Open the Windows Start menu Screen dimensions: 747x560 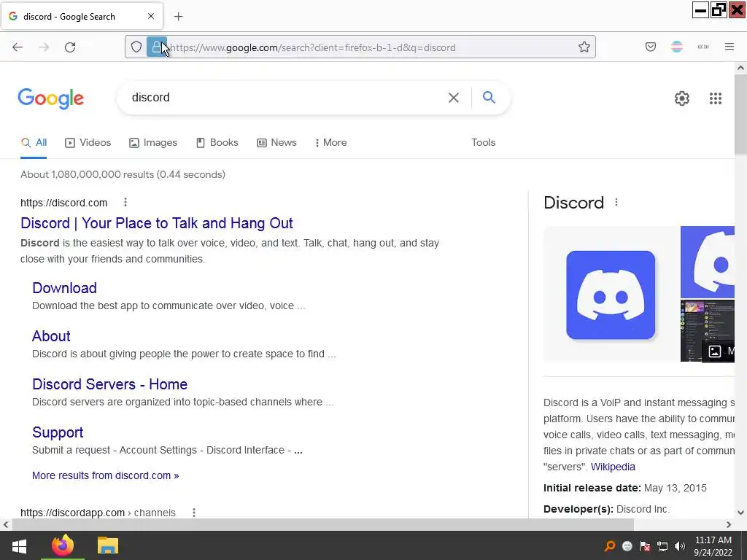(19, 545)
